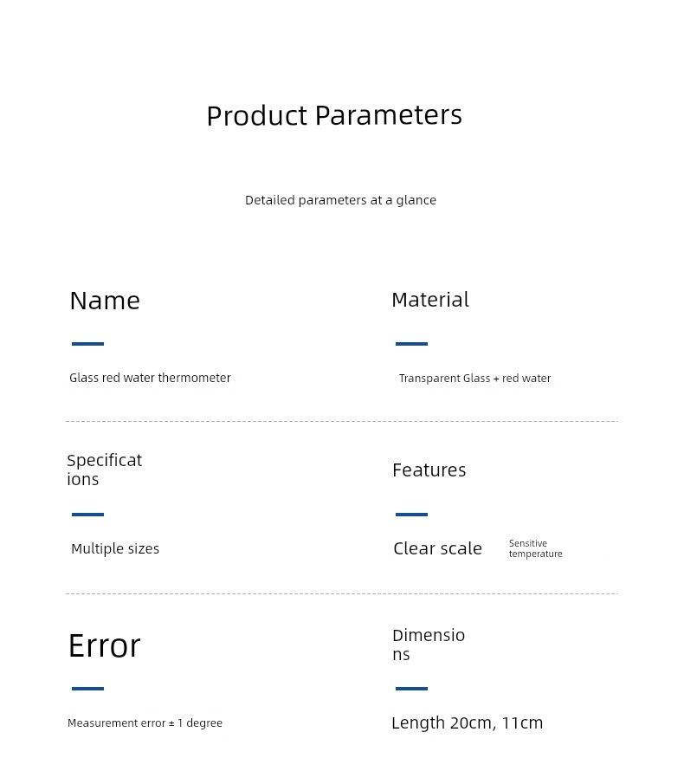Select the 'Multiple sizes' text
Screen dimensions: 684x784
115,549
